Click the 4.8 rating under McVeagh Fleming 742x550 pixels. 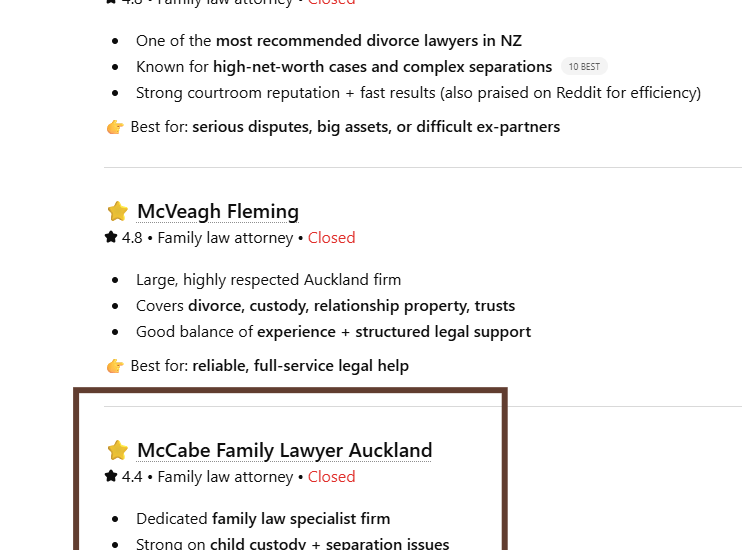coord(132,238)
